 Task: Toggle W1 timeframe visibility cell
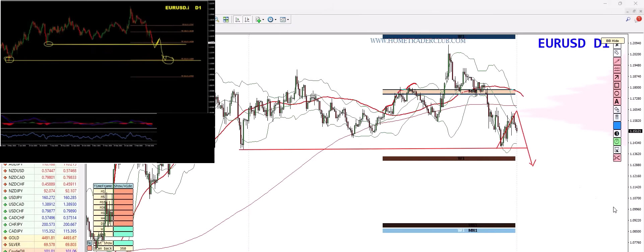tap(123, 229)
